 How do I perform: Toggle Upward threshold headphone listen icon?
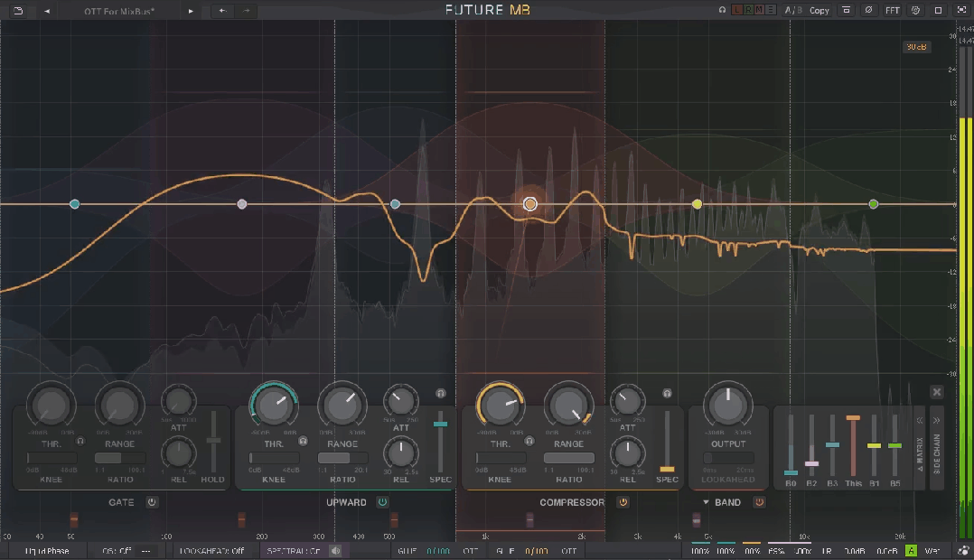click(x=303, y=442)
